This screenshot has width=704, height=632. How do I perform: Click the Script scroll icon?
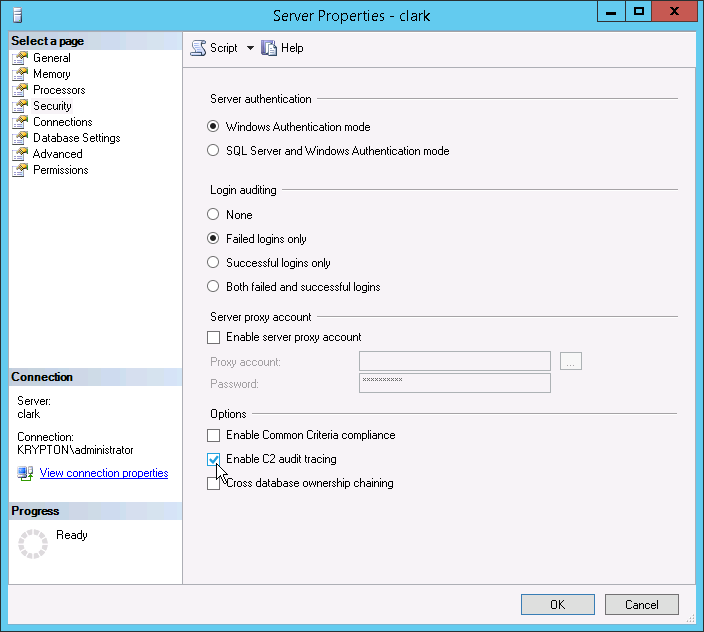pyautogui.click(x=198, y=48)
